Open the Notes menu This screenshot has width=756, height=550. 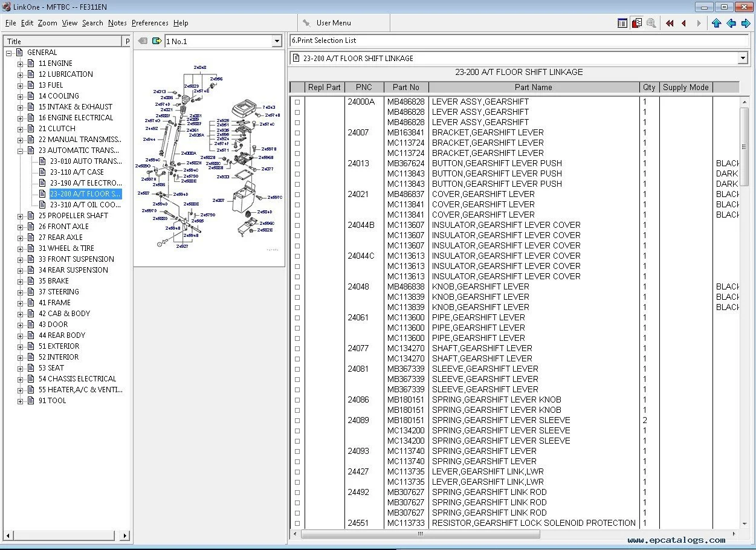[x=117, y=23]
